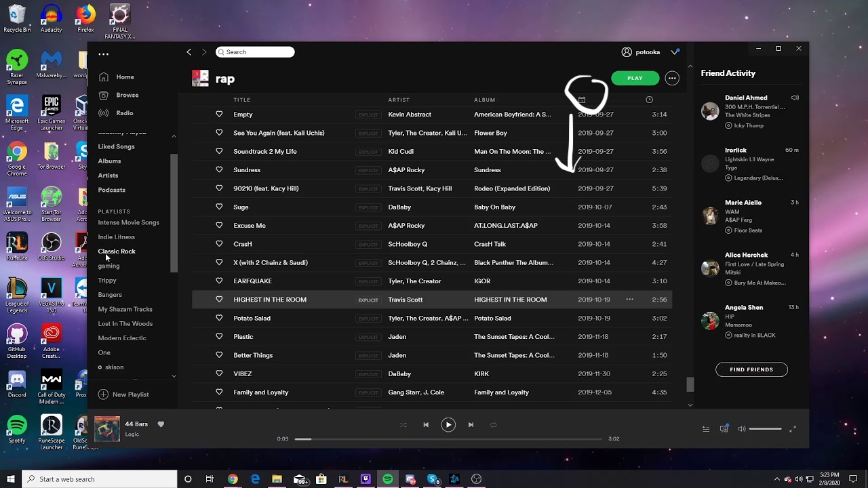Click the song progress bar

pyautogui.click(x=448, y=439)
